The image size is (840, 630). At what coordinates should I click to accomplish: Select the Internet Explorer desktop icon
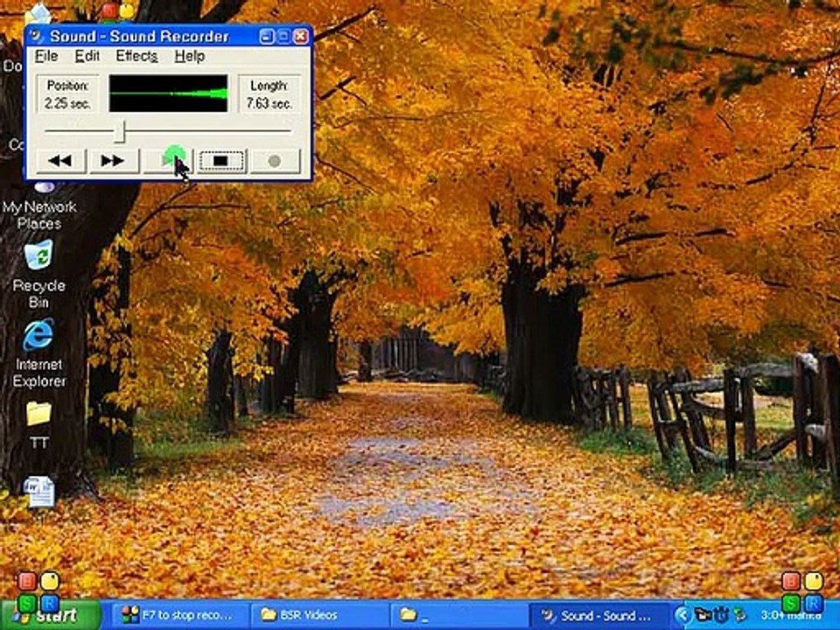38,353
